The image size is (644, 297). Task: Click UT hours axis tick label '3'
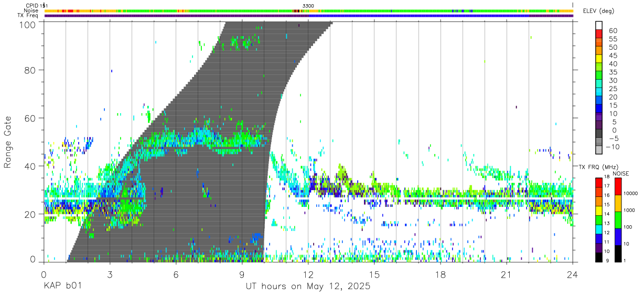[110, 274]
